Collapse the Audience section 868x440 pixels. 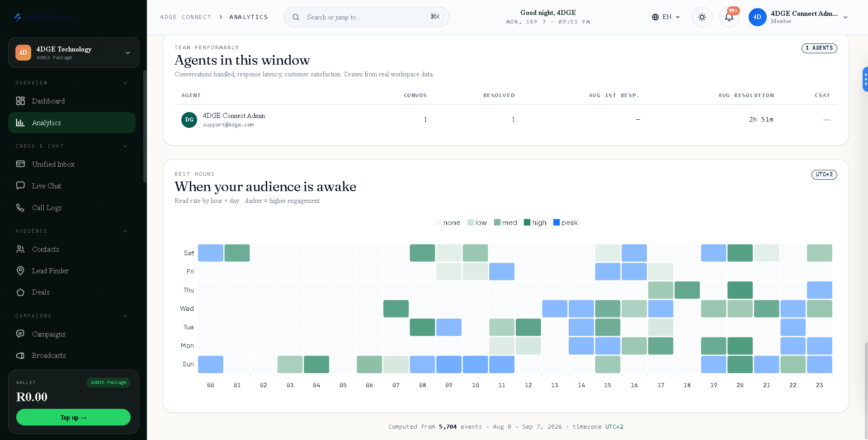125,231
